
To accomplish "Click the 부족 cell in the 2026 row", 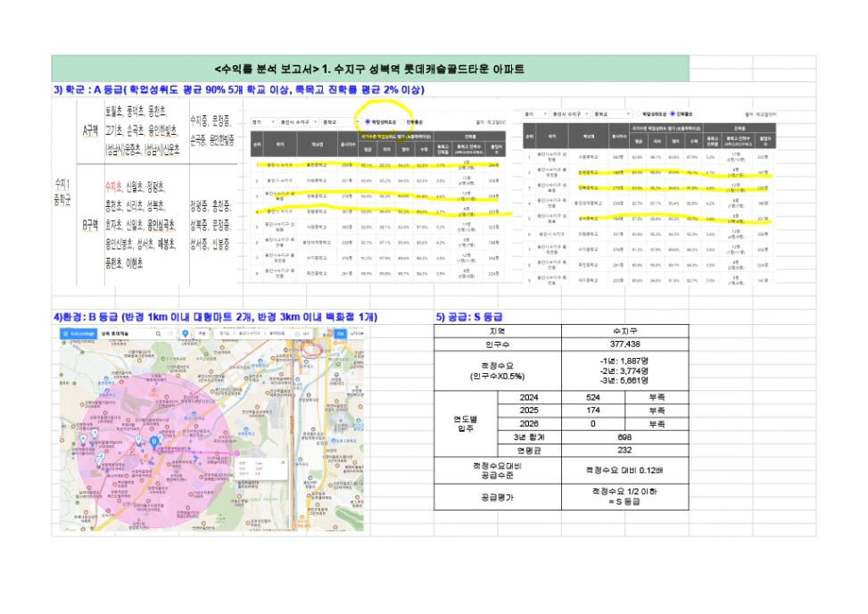I will click(x=657, y=424).
